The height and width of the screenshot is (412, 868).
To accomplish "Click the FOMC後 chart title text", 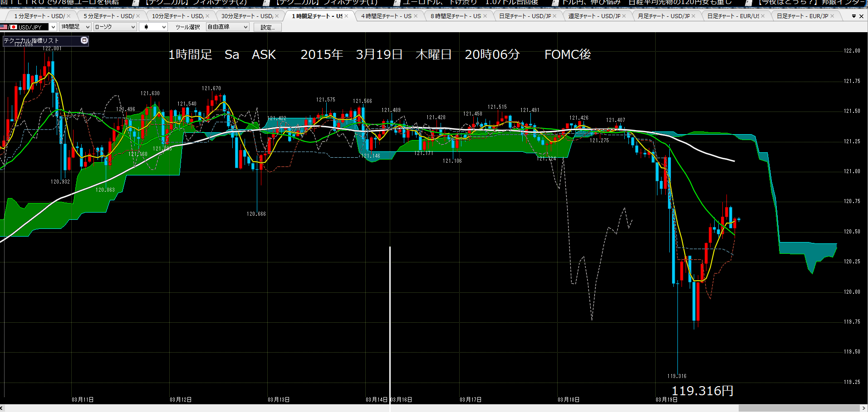I will (x=568, y=54).
